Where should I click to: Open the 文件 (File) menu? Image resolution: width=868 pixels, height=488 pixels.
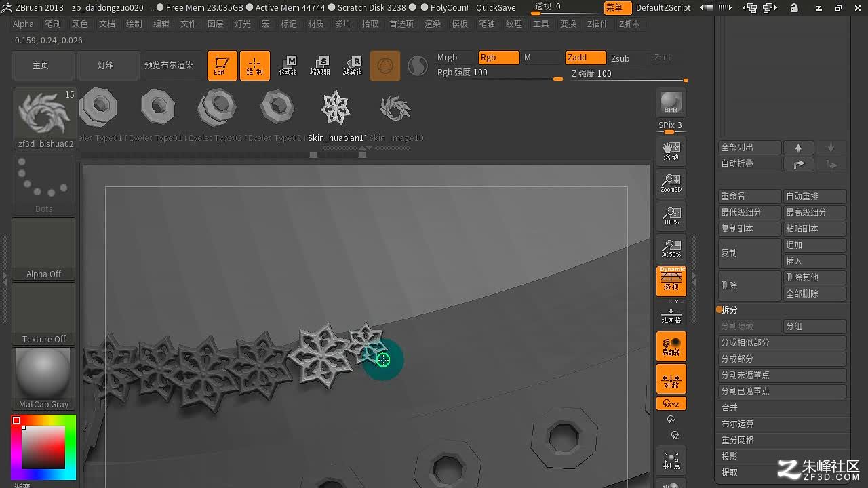tap(188, 24)
